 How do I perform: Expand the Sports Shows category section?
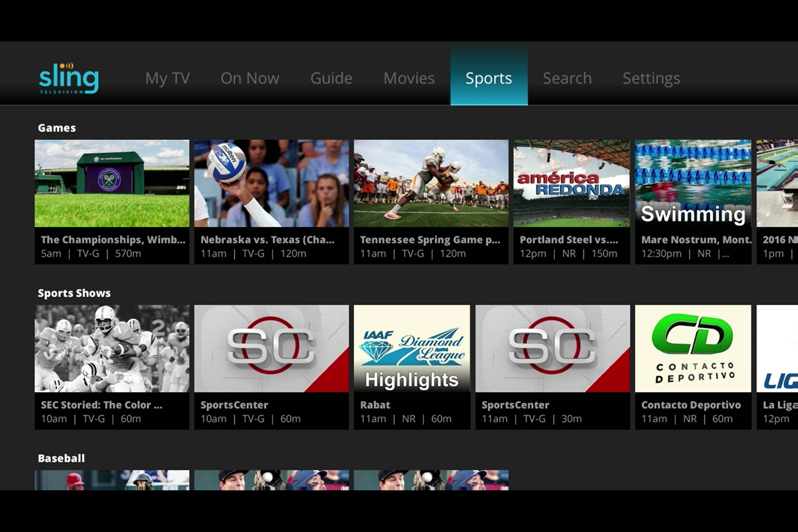[x=73, y=292]
